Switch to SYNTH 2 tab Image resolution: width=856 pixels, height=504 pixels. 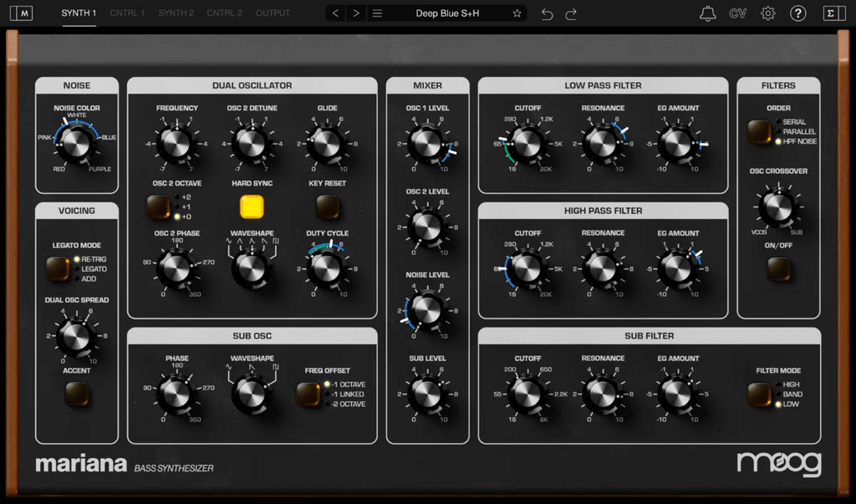176,13
